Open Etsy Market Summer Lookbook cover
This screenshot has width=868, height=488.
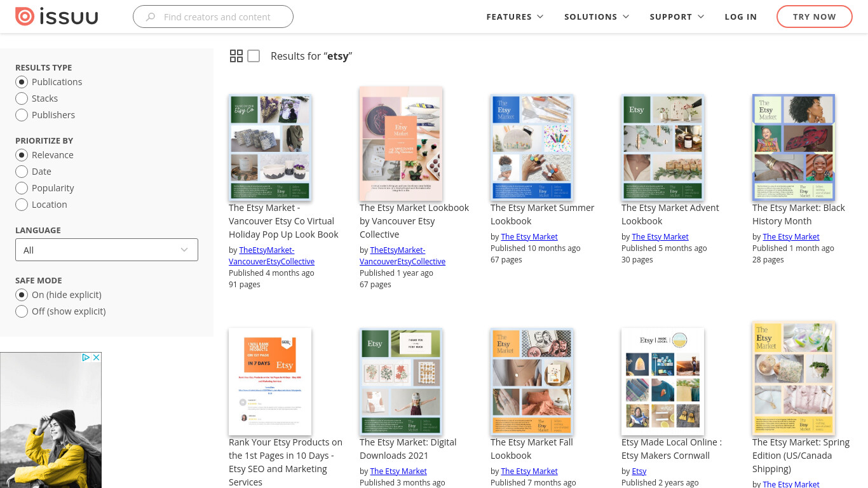click(x=532, y=147)
